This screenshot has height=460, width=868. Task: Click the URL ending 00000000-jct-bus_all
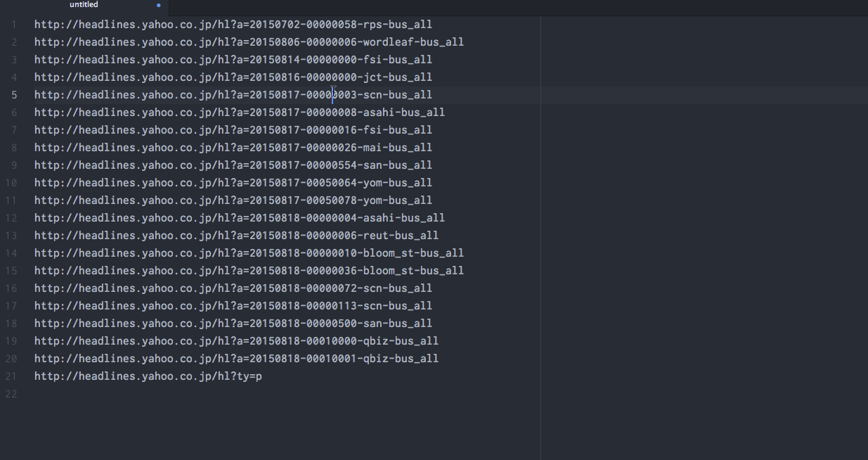(233, 77)
